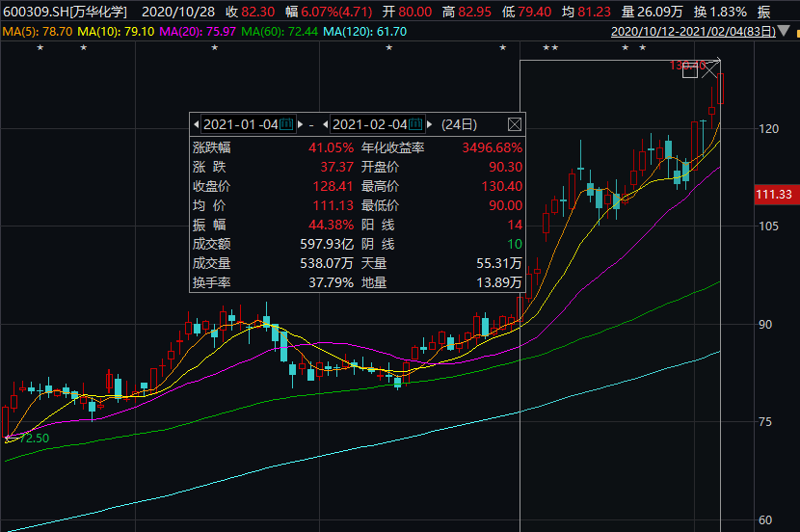This screenshot has height=532, width=800.
Task: Click the 72.50 low price label on the chart
Action: pyautogui.click(x=35, y=439)
